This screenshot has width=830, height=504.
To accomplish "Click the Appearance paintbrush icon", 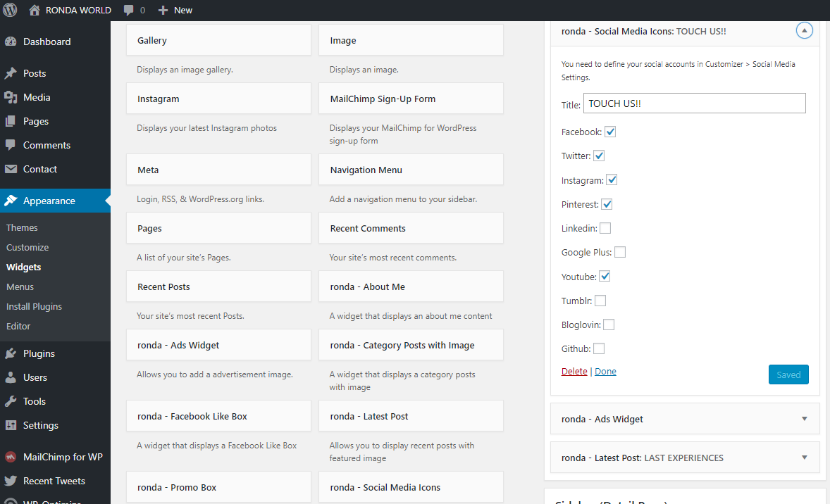I will (11, 201).
